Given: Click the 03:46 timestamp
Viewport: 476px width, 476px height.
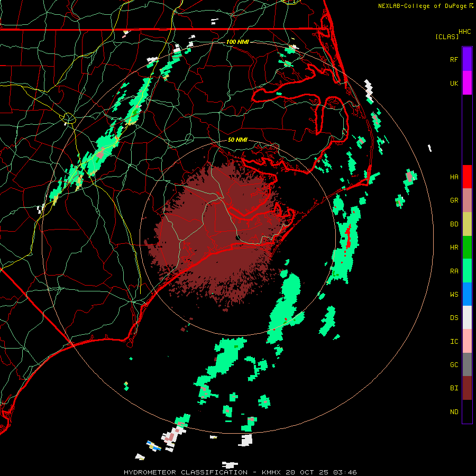Looking at the screenshot, I should tap(345, 472).
